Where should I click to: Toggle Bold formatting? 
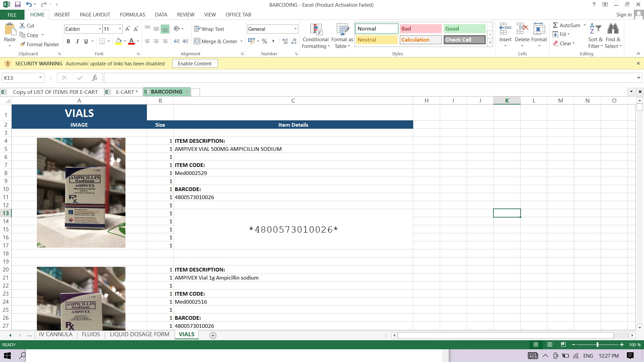(x=68, y=41)
